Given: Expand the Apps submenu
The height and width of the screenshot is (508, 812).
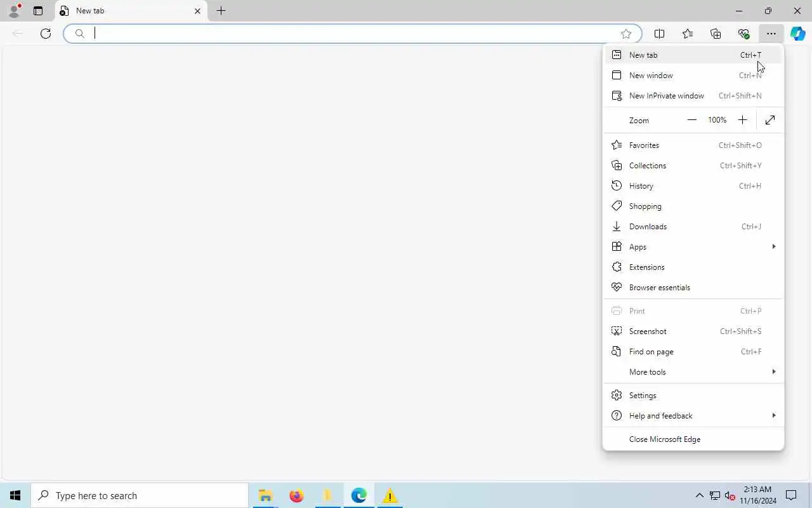Looking at the screenshot, I should 693,247.
